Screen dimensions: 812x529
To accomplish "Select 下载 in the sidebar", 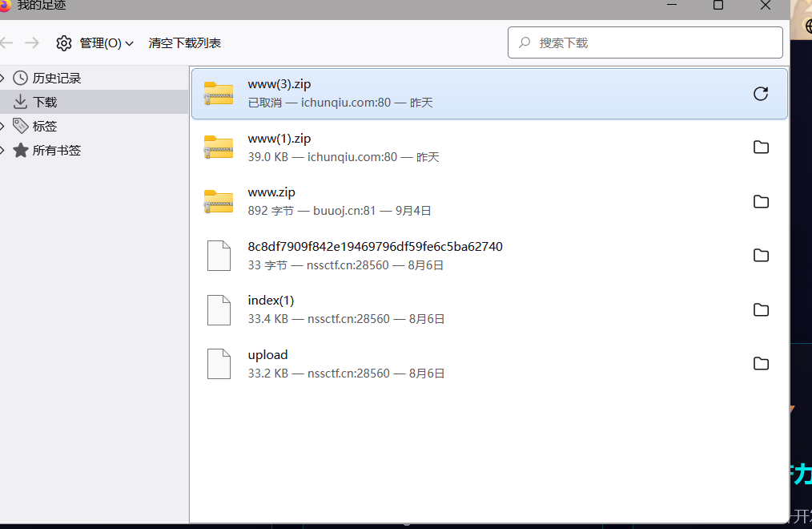I will tap(45, 103).
